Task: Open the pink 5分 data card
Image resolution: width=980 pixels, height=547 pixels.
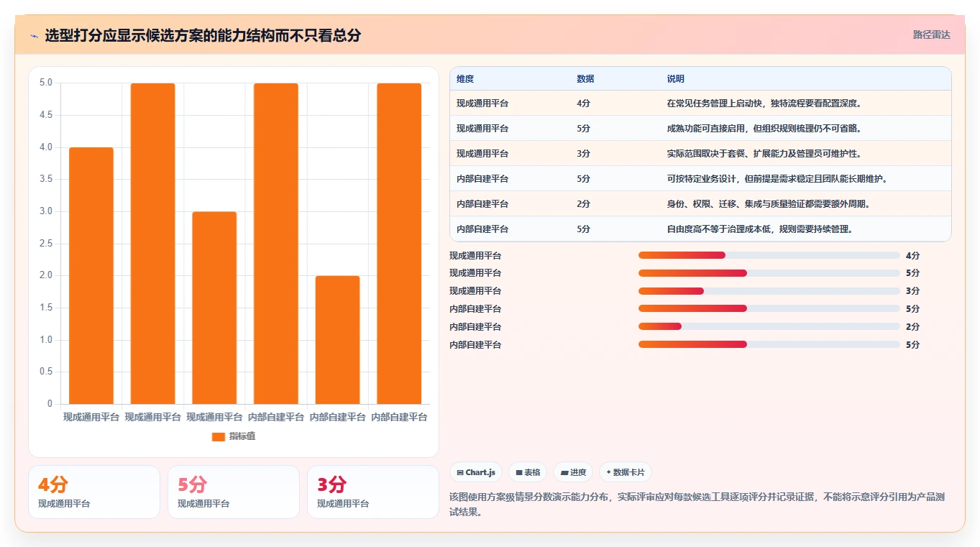Action: pyautogui.click(x=234, y=492)
